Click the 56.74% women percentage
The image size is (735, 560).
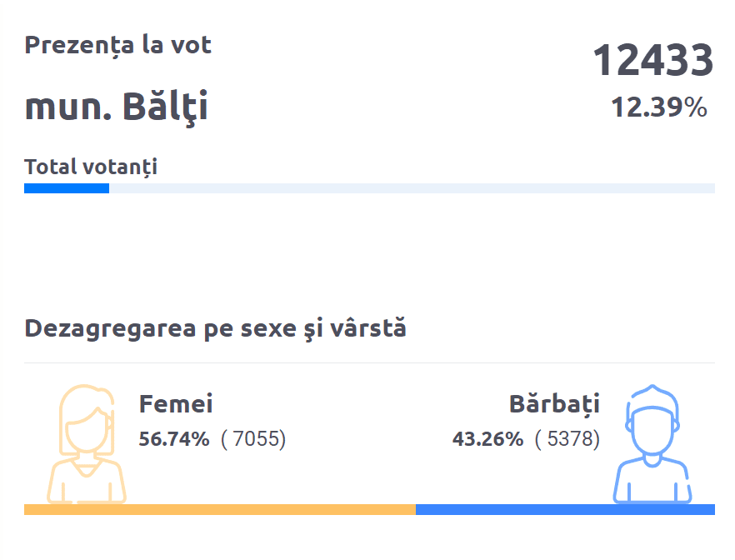(174, 439)
